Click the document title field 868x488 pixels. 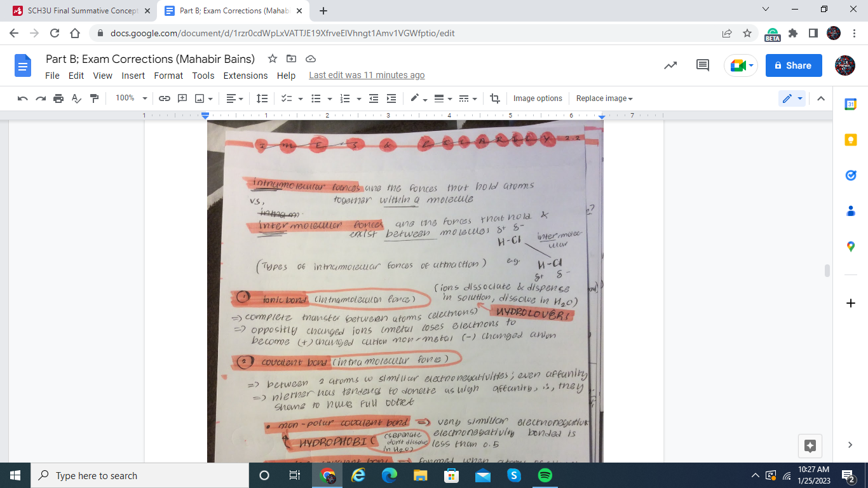point(150,59)
